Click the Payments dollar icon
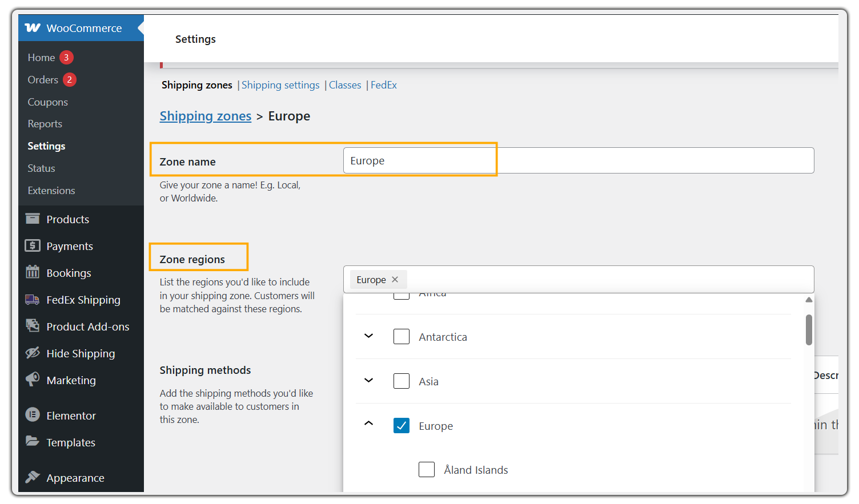Image resolution: width=859 pixels, height=504 pixels. (x=33, y=246)
